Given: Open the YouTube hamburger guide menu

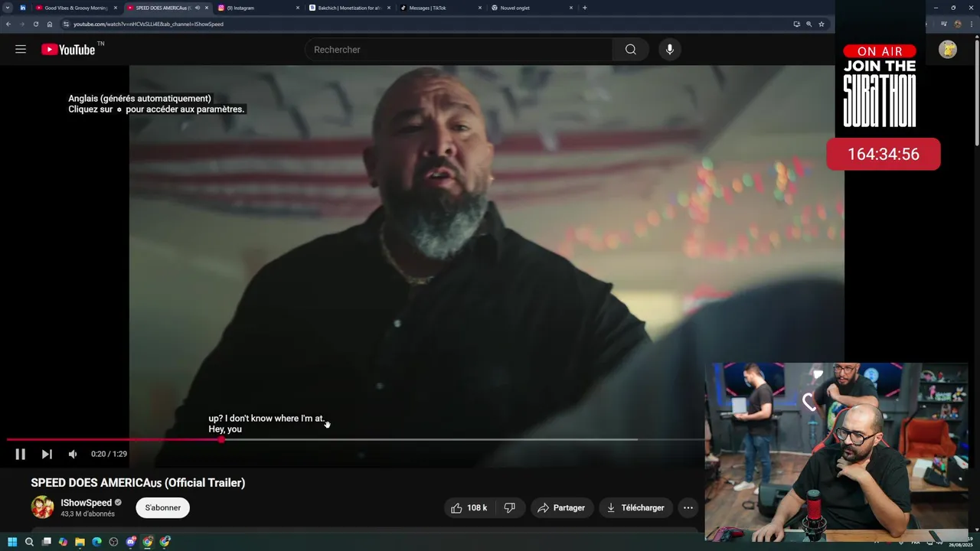Looking at the screenshot, I should (21, 50).
